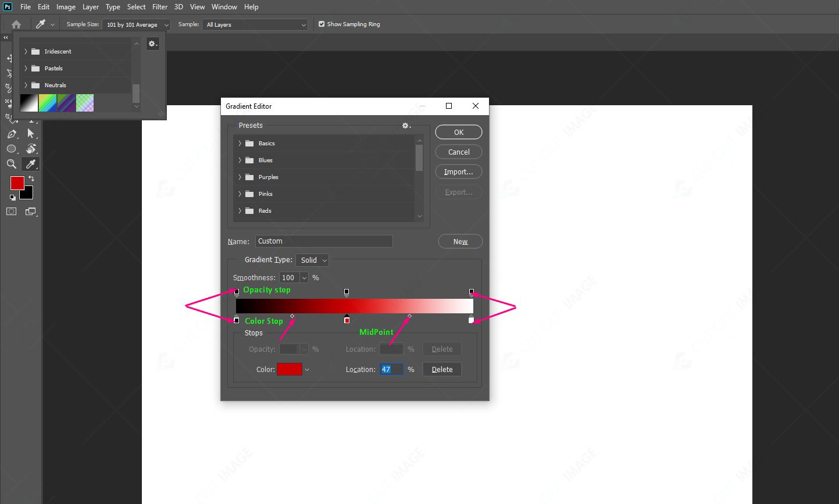Click OK in the Gradient Editor
The width and height of the screenshot is (839, 504).
click(459, 132)
